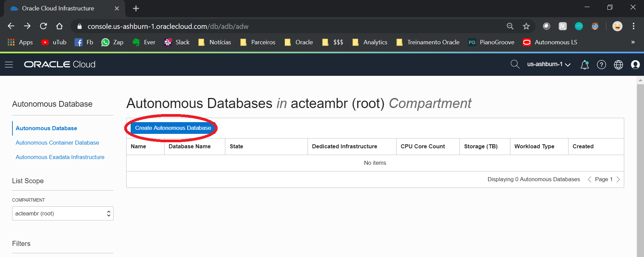644x257 pixels.
Task: Click the browser zoom magnifier in address bar
Action: pos(510,26)
